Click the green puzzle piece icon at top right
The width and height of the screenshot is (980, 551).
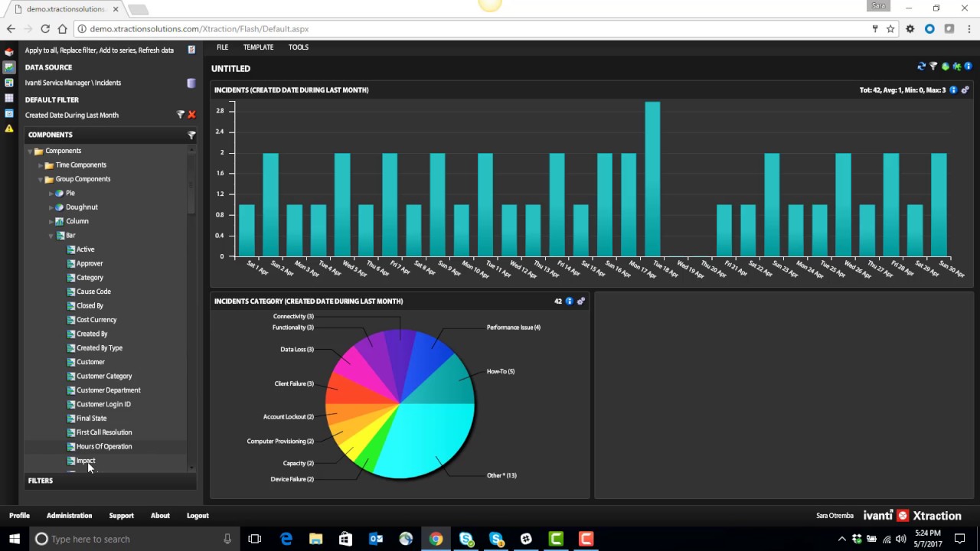(x=957, y=67)
